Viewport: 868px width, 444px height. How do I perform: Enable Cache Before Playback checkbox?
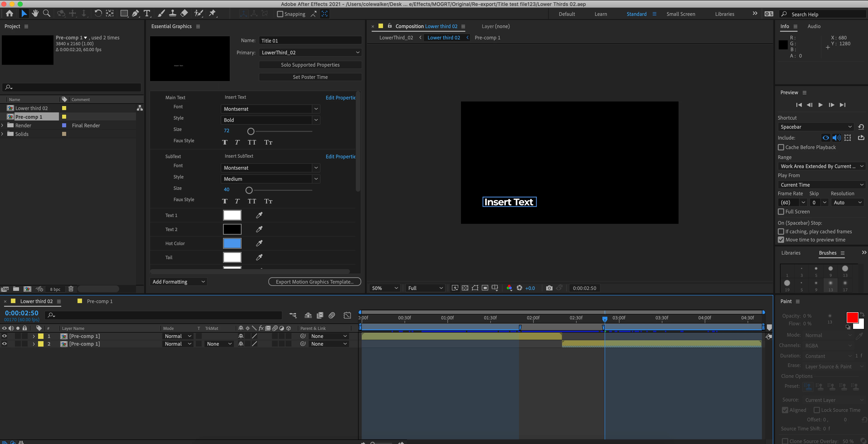click(781, 147)
